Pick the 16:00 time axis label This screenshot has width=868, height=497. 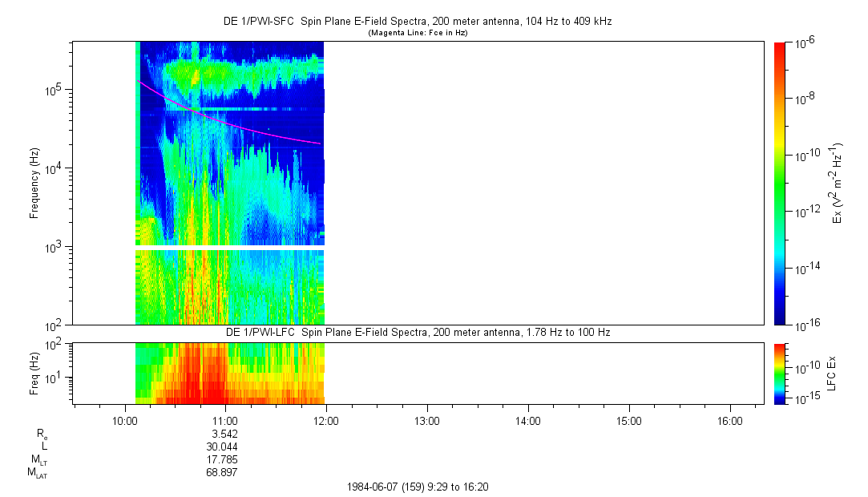729,420
